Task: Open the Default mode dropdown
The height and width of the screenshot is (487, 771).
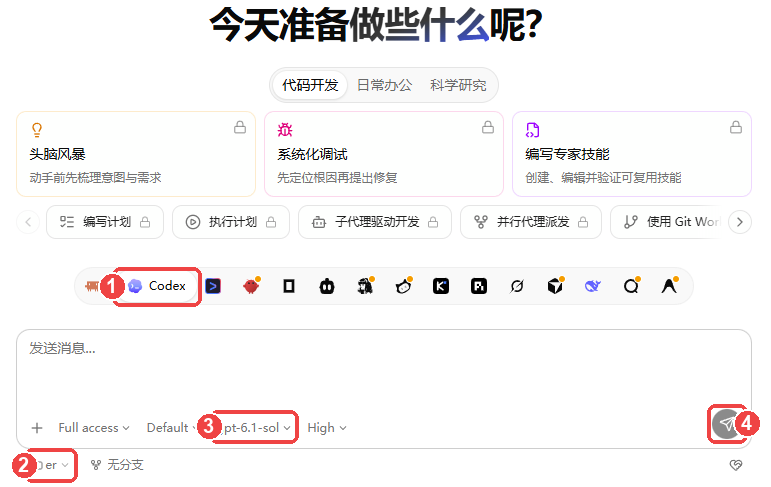Action: pyautogui.click(x=170, y=428)
